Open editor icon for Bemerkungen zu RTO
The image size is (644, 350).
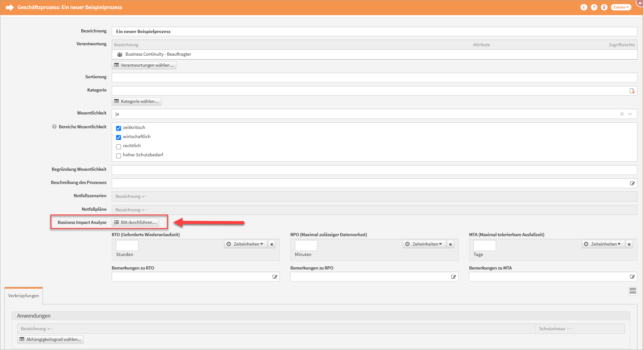(x=275, y=277)
